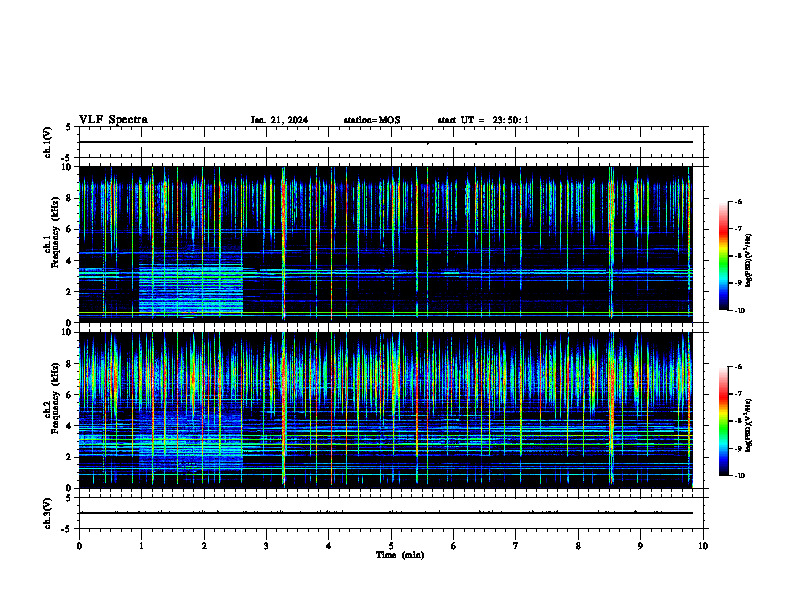Click the "2" kHz tick on ch.2 spectrogram

[70, 457]
